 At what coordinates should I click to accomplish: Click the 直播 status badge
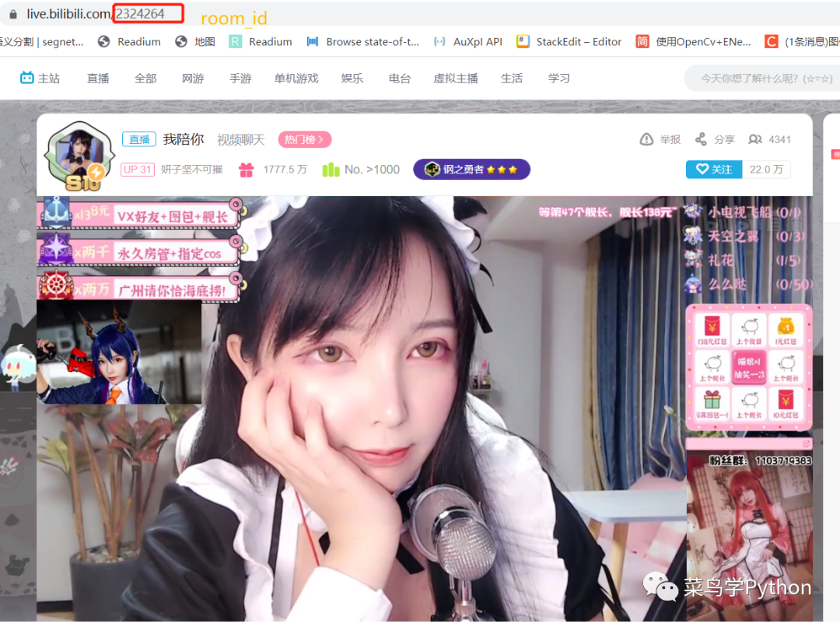pos(138,139)
